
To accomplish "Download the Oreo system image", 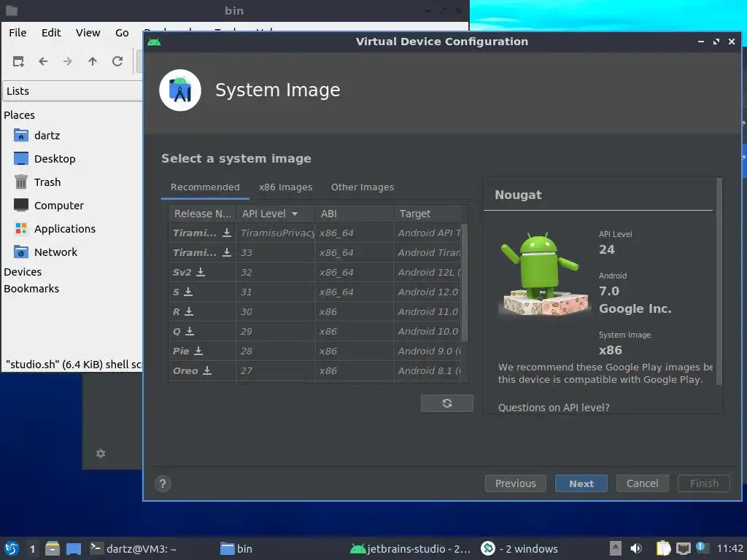I will point(206,370).
